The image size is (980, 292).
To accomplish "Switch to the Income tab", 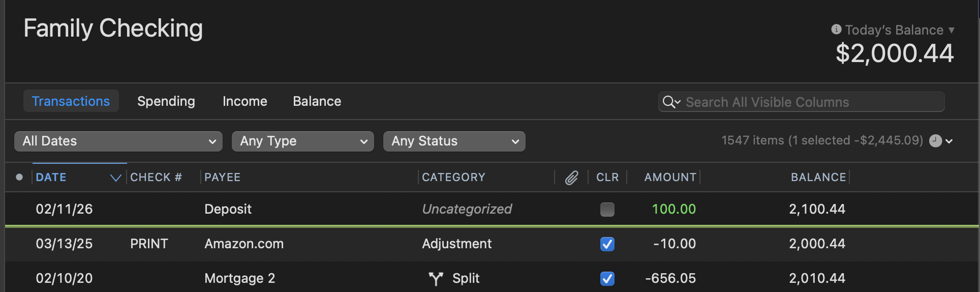I will (245, 101).
